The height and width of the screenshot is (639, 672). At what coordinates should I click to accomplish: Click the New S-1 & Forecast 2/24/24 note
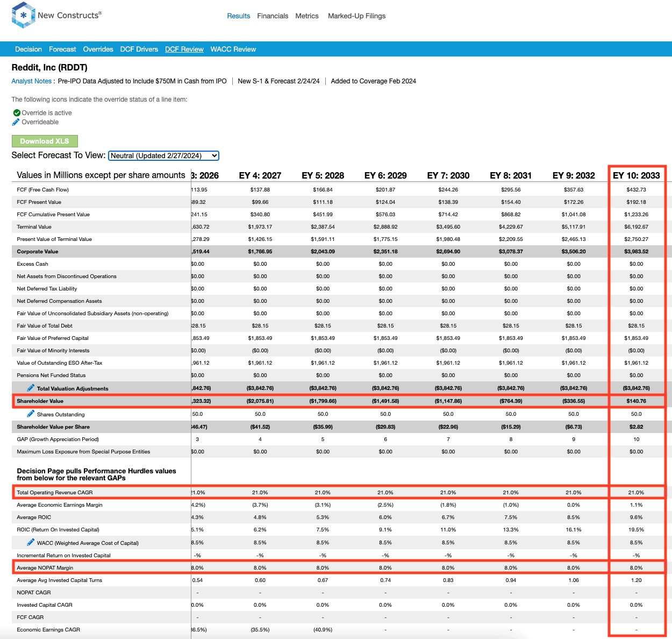(x=278, y=81)
